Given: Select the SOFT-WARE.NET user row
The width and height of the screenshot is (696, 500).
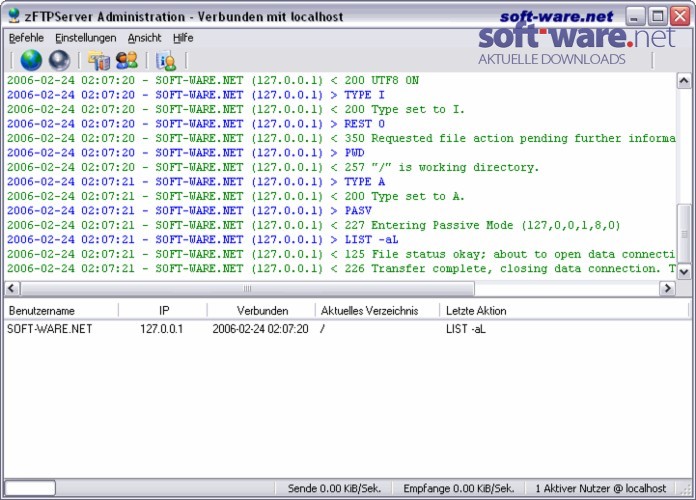Looking at the screenshot, I should coord(346,329).
